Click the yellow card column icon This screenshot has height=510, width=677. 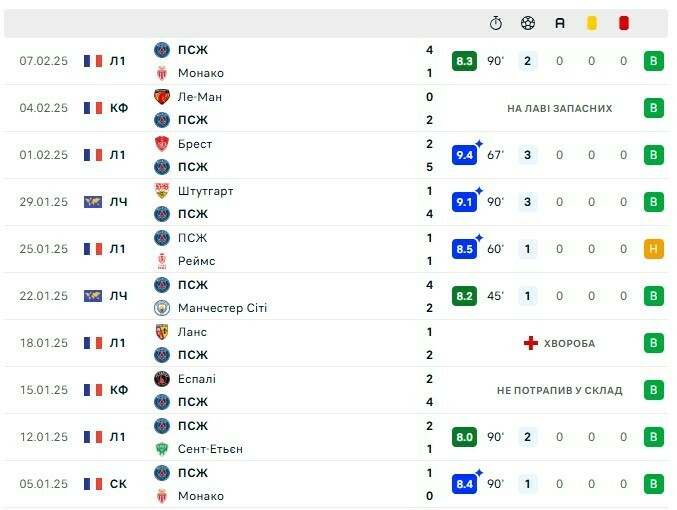click(x=592, y=23)
